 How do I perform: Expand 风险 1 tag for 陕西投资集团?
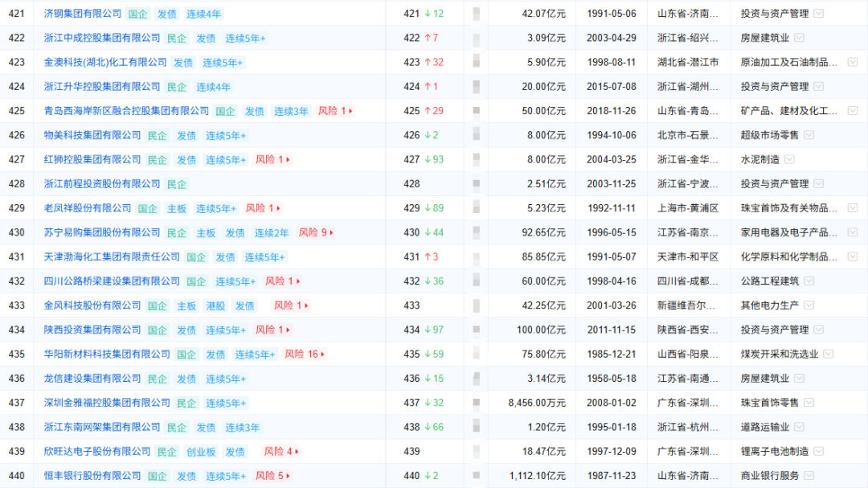[x=273, y=330]
